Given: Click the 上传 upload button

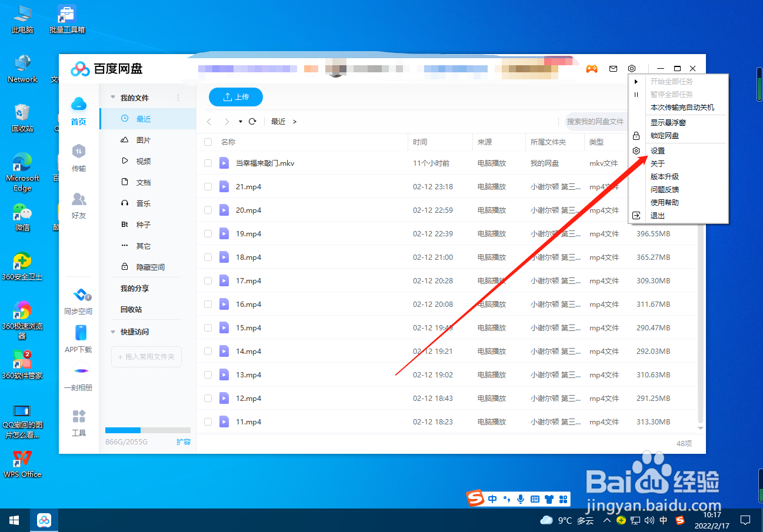Looking at the screenshot, I should [235, 97].
